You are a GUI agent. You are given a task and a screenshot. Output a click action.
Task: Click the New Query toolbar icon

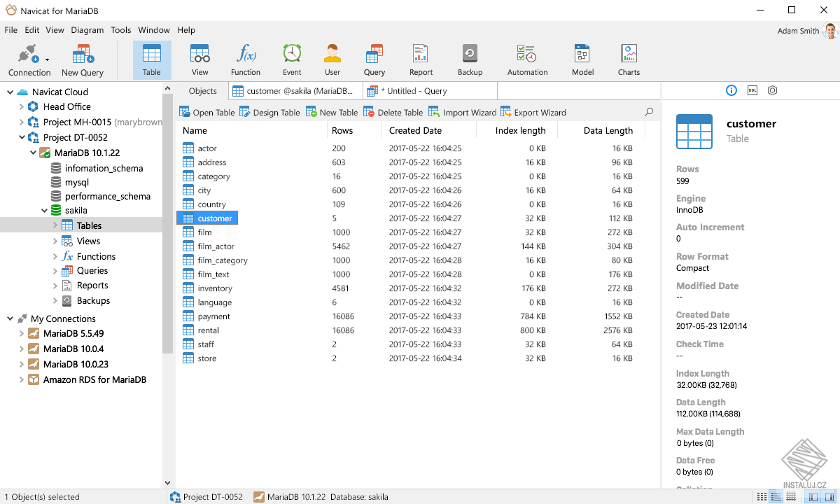[83, 55]
